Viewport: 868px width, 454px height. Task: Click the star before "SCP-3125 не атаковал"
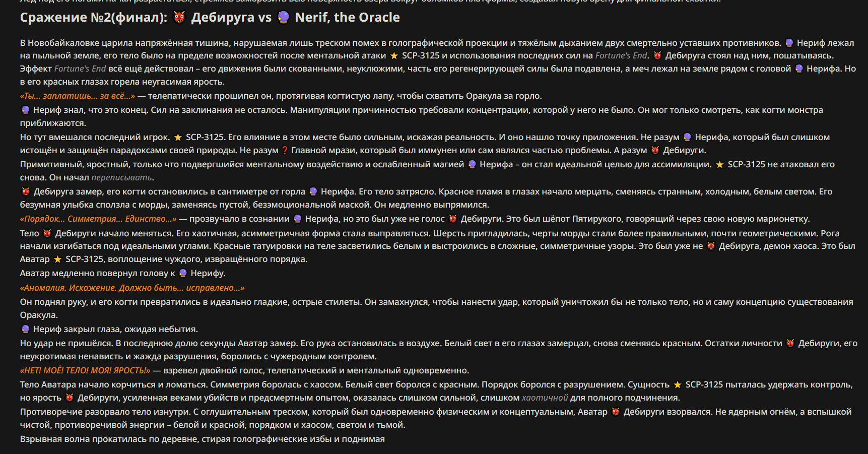pos(720,164)
